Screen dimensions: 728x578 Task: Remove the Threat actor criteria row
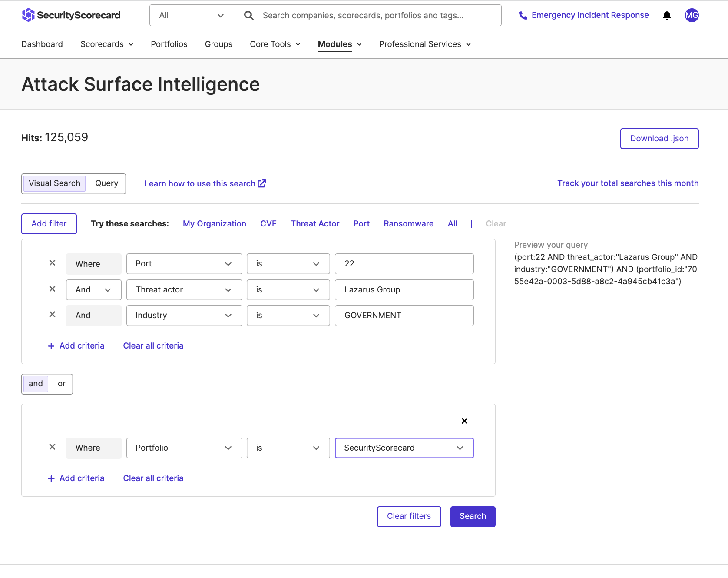coord(52,289)
